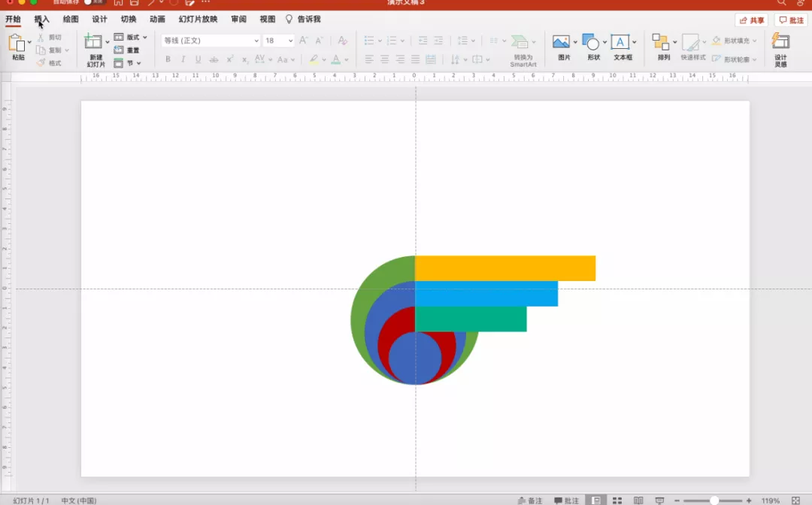Screen dimensions: 812x505
Task: Switch to Slide Sorter view
Action: pyautogui.click(x=617, y=500)
